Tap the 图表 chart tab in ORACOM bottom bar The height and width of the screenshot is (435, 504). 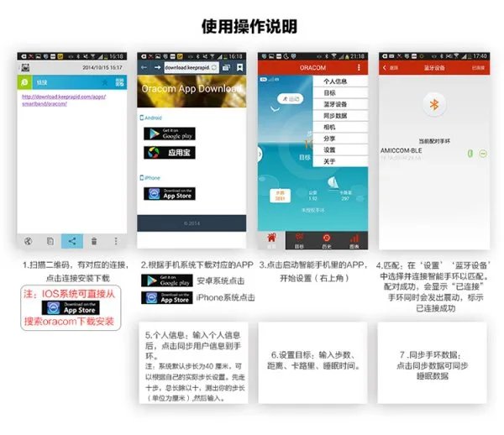tap(354, 240)
